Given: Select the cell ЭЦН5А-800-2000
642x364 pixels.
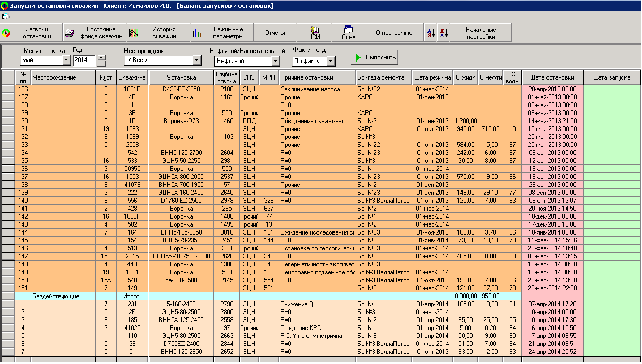Looking at the screenshot, I should [181, 177].
